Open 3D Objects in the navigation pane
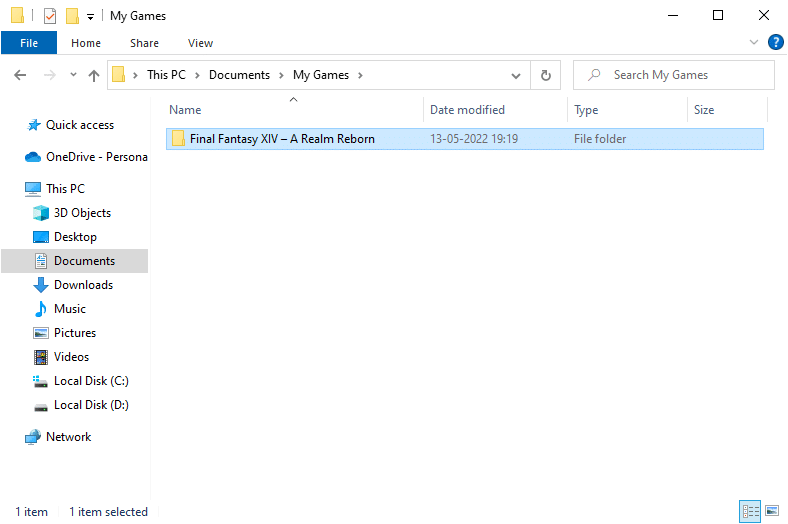 click(x=82, y=213)
